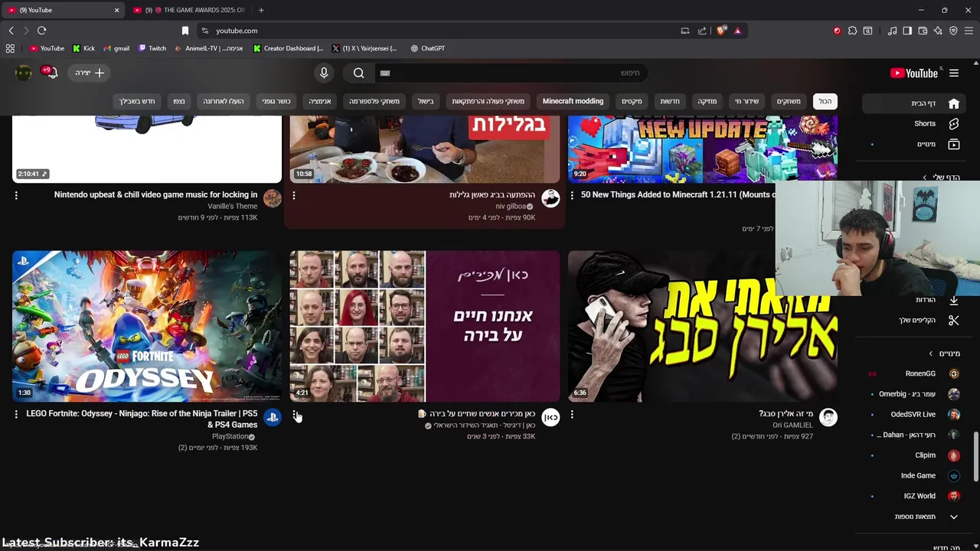Open the Ori GAMLIEL channel avatar
The width and height of the screenshot is (980, 551).
click(828, 417)
